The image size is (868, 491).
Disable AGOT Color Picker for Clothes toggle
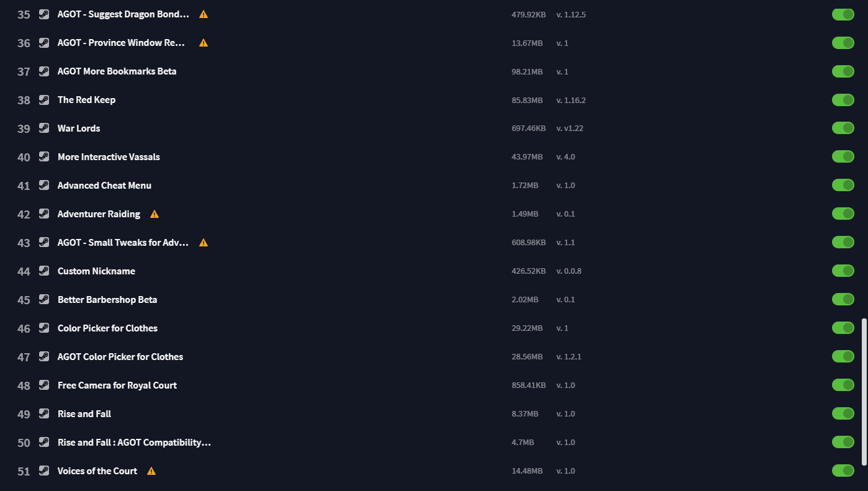(x=843, y=356)
